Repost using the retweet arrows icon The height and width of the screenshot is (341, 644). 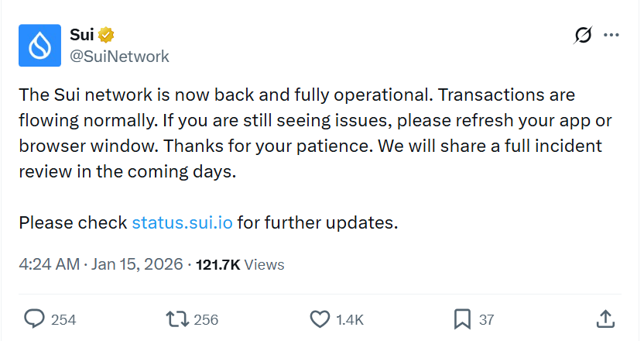(176, 319)
